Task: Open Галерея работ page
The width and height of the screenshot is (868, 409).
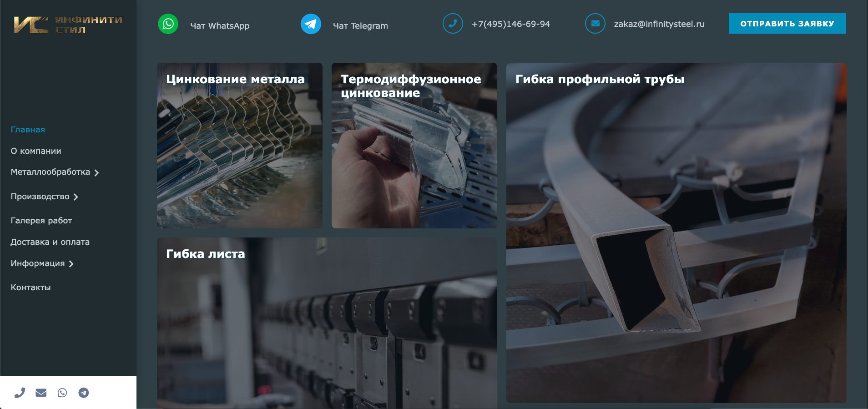Action: point(41,221)
